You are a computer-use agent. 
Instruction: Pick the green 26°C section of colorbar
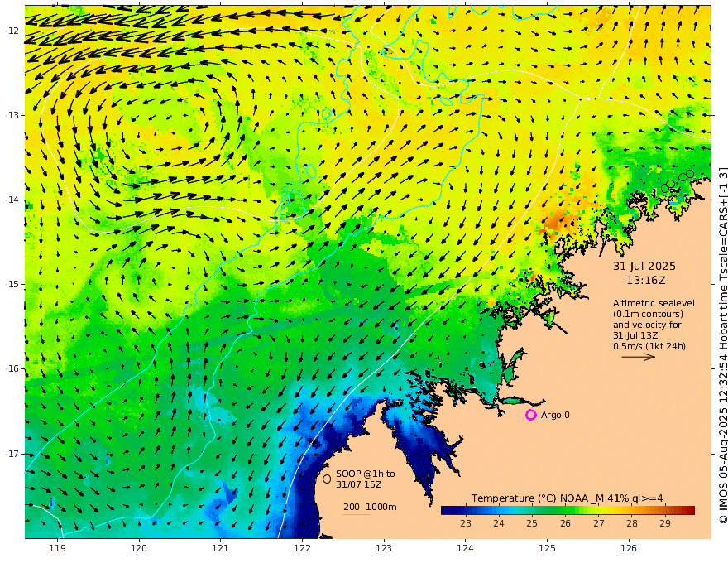point(565,510)
